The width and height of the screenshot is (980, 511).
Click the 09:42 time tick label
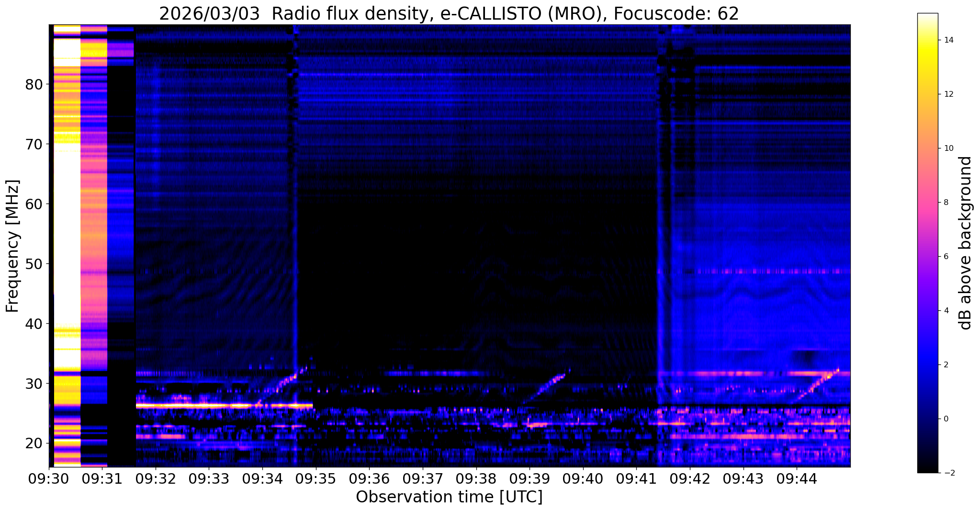[x=690, y=479]
